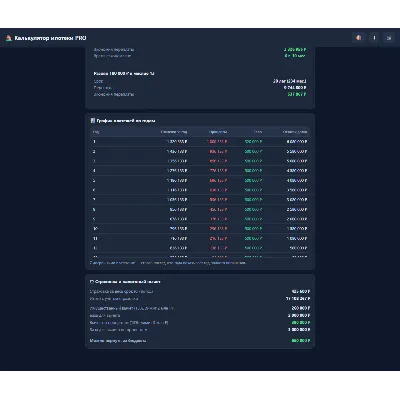This screenshot has height=400, width=400.
Task: Click the "Калькулятор ипотеки PRO" title
Action: (50, 38)
